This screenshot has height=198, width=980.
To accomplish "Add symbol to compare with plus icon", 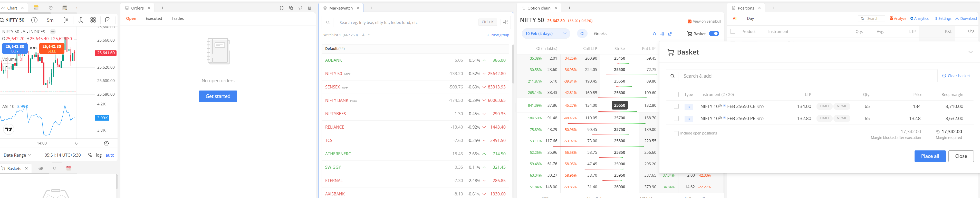I will coord(34,20).
